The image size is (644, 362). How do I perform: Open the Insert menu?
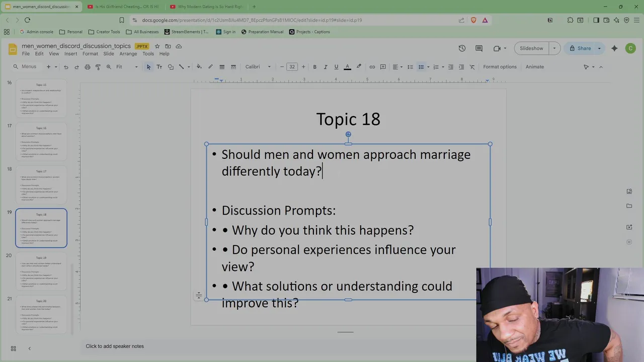pyautogui.click(x=70, y=54)
